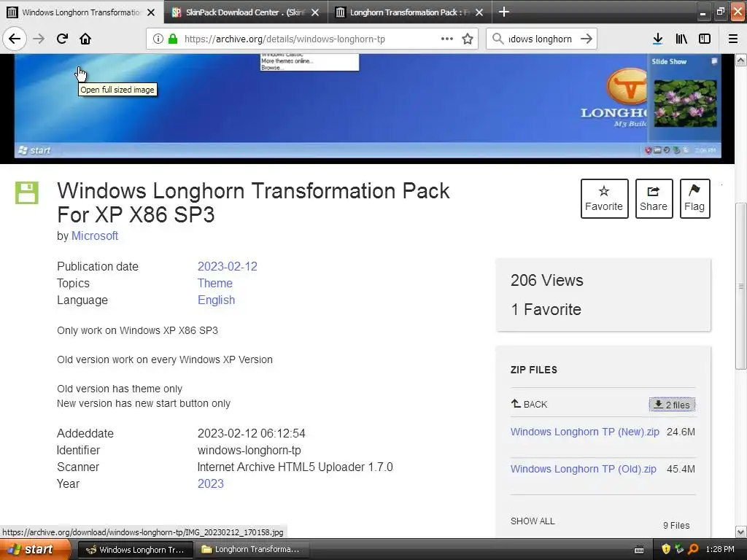
Task: Click the 1:28 PM system clock
Action: coord(720,550)
